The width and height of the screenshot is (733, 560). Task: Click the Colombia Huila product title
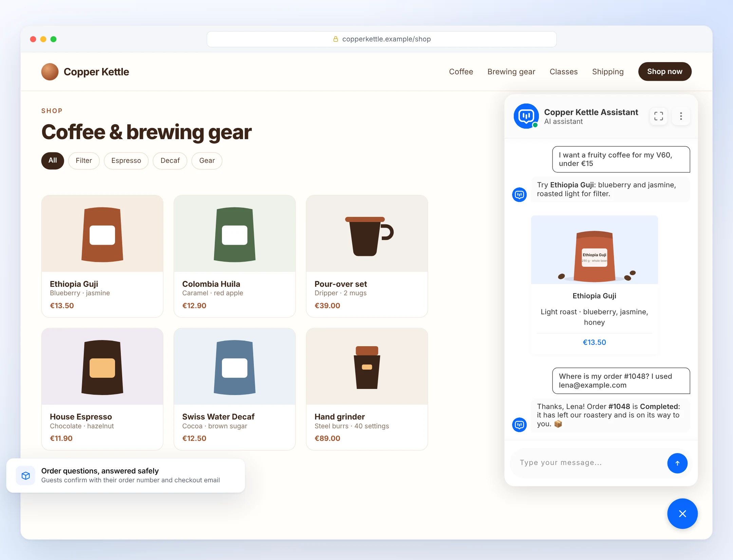tap(211, 284)
